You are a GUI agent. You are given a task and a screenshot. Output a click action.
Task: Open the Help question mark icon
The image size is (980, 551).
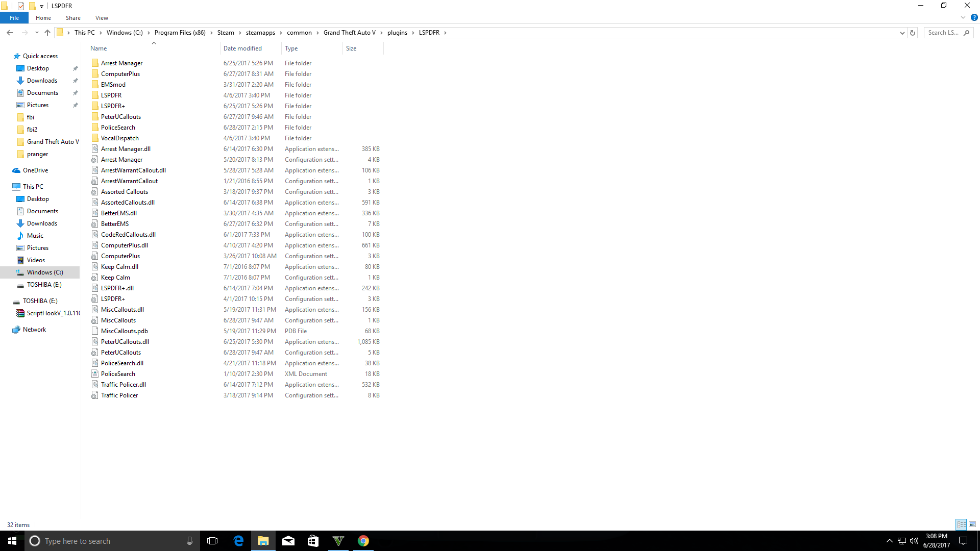coord(974,17)
